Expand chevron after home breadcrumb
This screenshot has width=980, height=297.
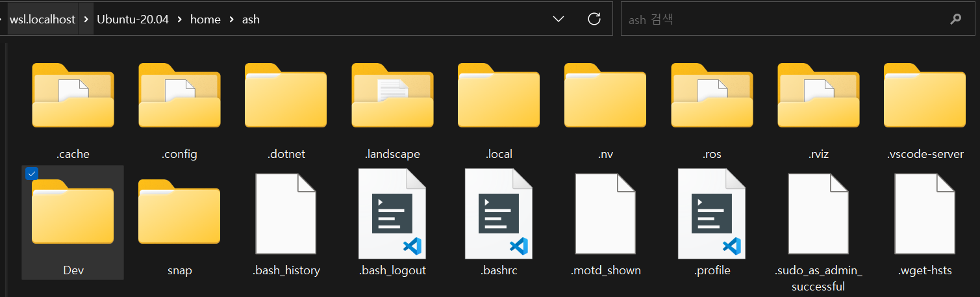(x=231, y=19)
